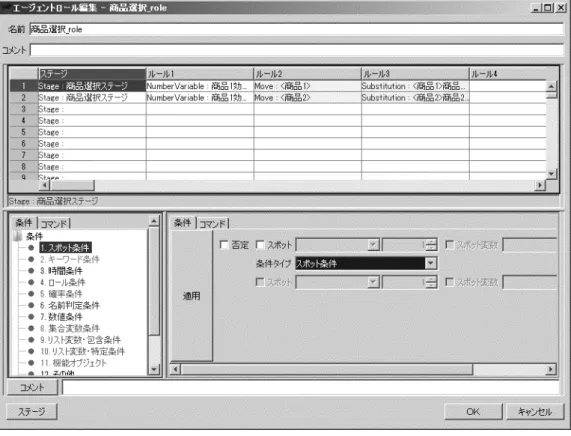Viewport: 571px width, 436px height.
Task: Click detail panel scroll right arrow
Action: 551,369
